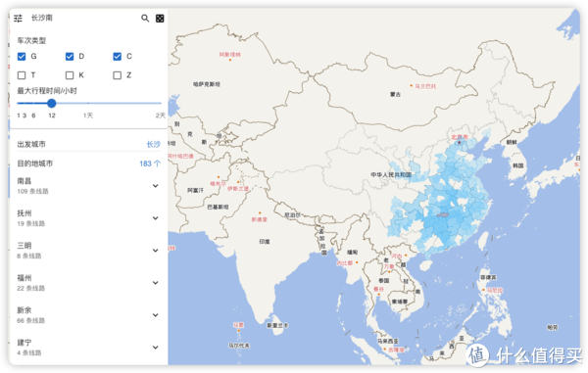This screenshot has height=373, width=588.
Task: Enable the K train type checkbox
Action: (x=70, y=75)
